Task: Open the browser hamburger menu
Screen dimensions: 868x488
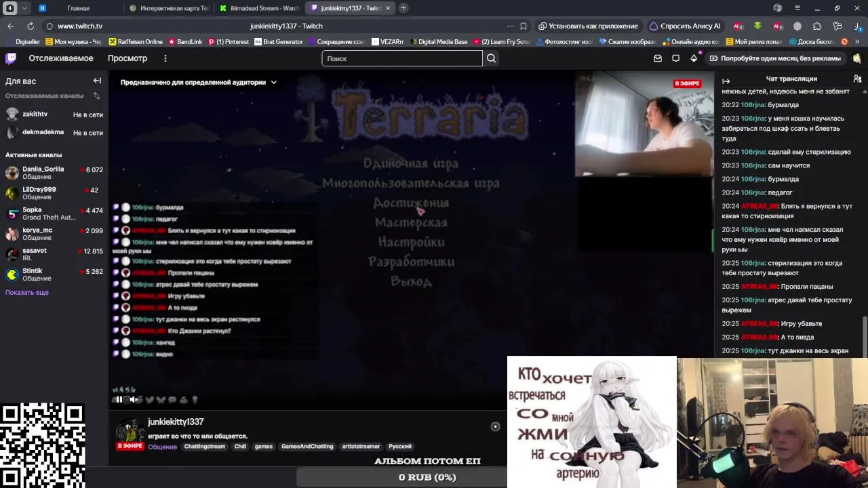Action: pos(797,8)
